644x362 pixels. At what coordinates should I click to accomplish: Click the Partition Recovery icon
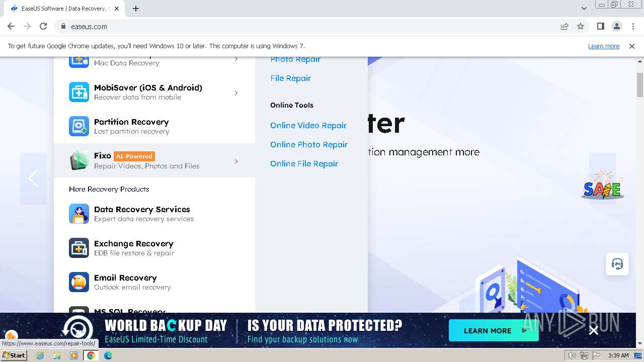point(79,126)
